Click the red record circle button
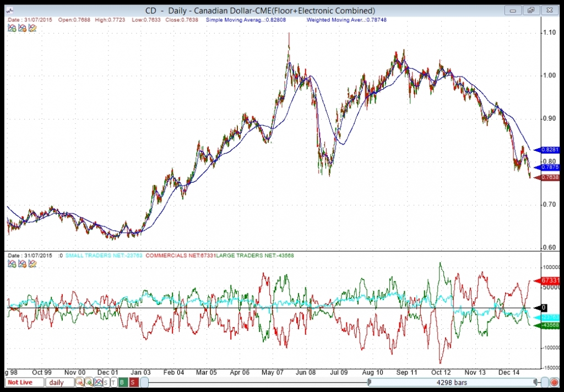This screenshot has height=392, width=564. pyautogui.click(x=554, y=382)
